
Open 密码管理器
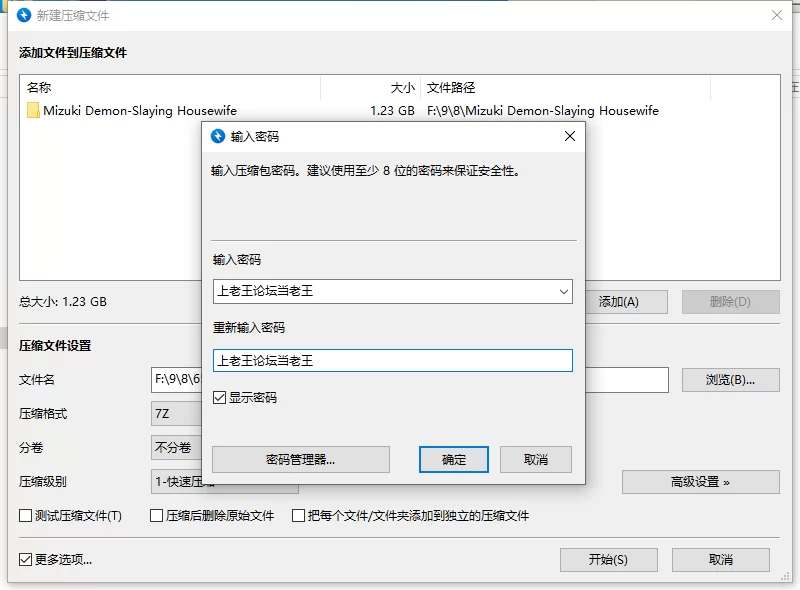301,459
